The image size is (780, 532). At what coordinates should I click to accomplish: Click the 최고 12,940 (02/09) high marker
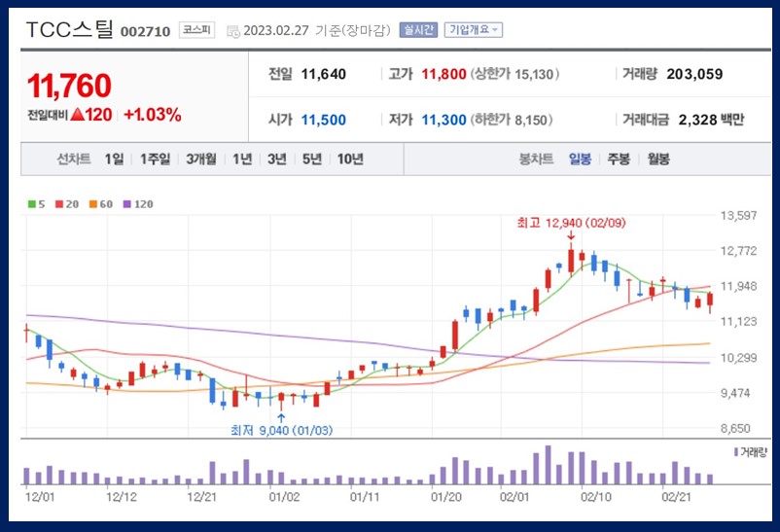[571, 223]
